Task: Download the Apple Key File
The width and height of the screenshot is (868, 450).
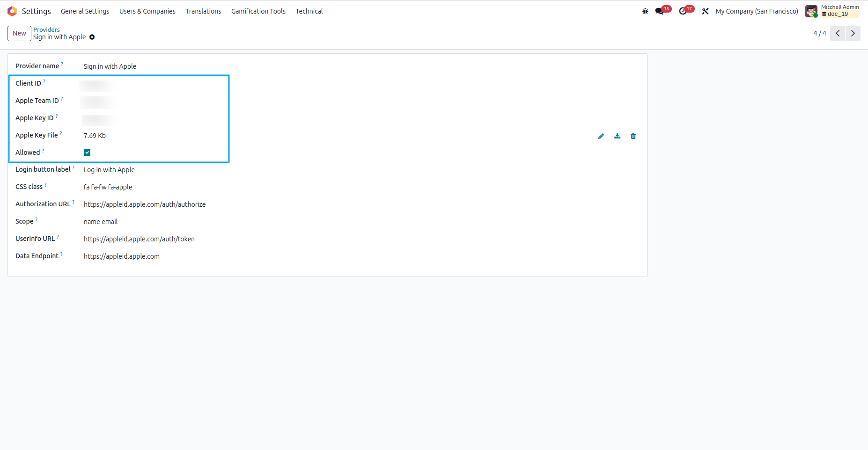Action: click(618, 136)
